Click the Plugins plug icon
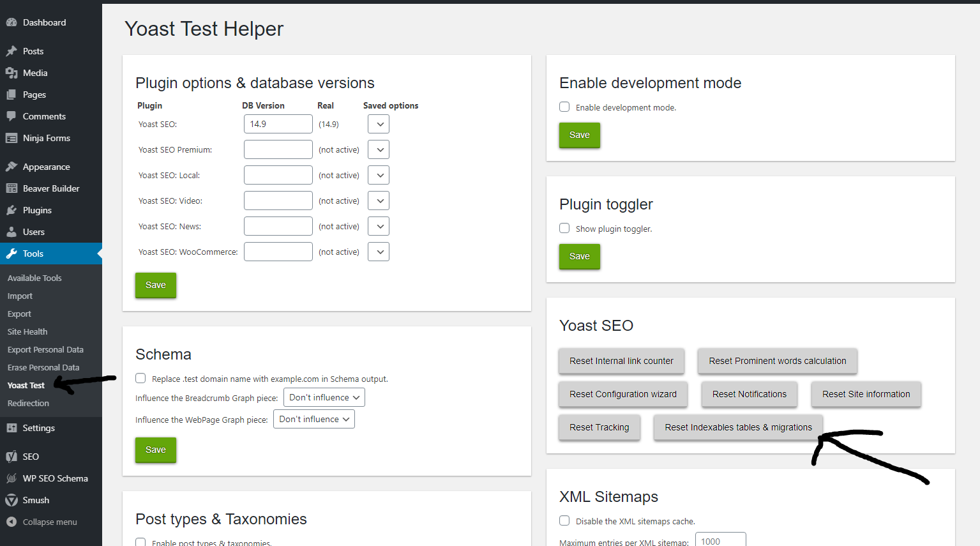The width and height of the screenshot is (980, 546). point(11,210)
